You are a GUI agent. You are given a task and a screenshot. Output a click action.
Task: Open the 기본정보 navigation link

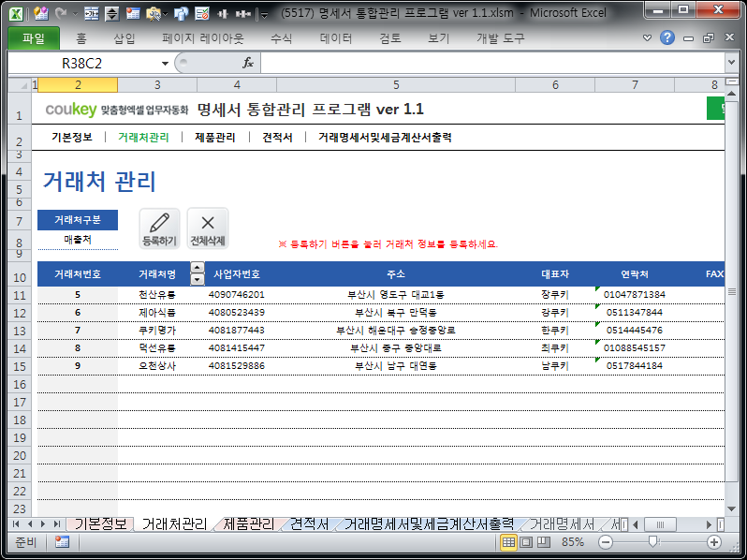coord(72,138)
